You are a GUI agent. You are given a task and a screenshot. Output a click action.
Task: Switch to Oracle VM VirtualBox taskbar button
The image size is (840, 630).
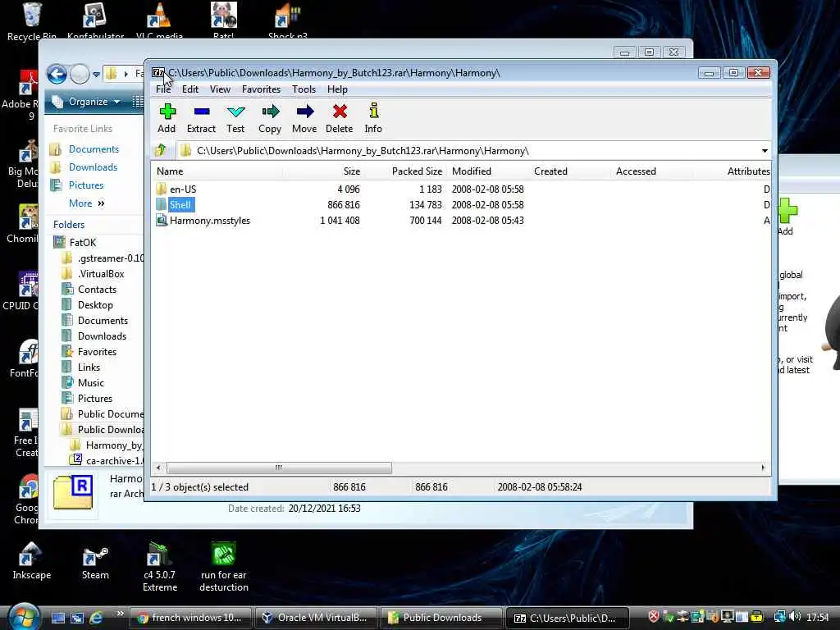pos(315,618)
